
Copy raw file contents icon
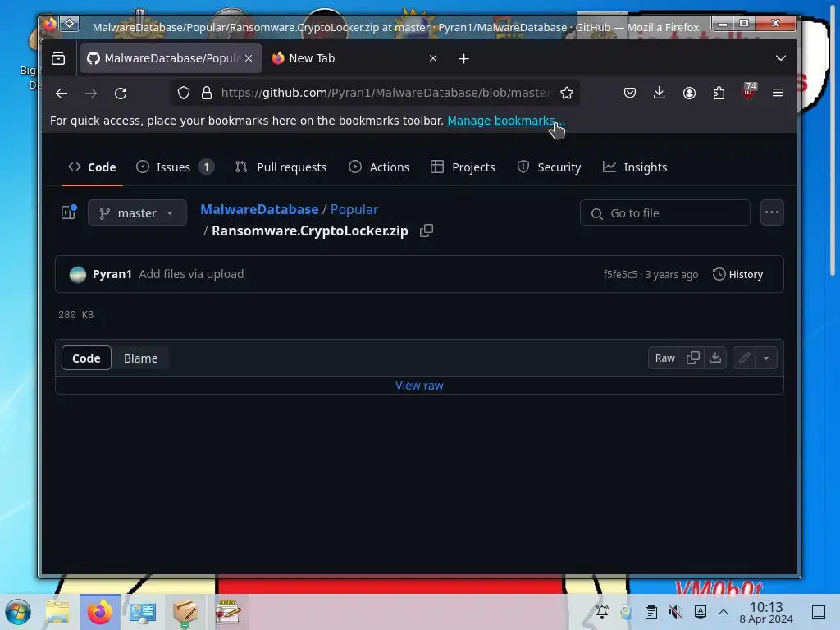point(693,358)
